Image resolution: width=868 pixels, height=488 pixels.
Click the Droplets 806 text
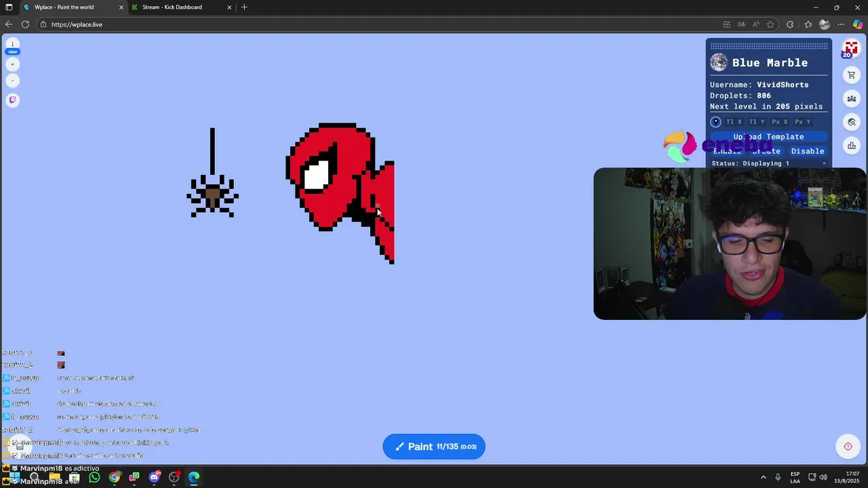740,96
